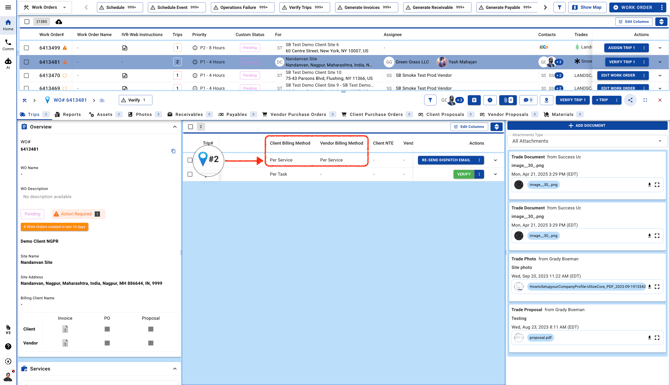Click the share icon in detail toolbar
The width and height of the screenshot is (670, 385).
coord(630,100)
